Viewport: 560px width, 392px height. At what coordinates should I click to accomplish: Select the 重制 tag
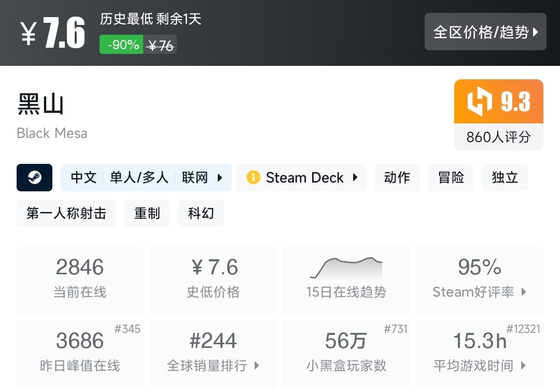[x=147, y=213]
